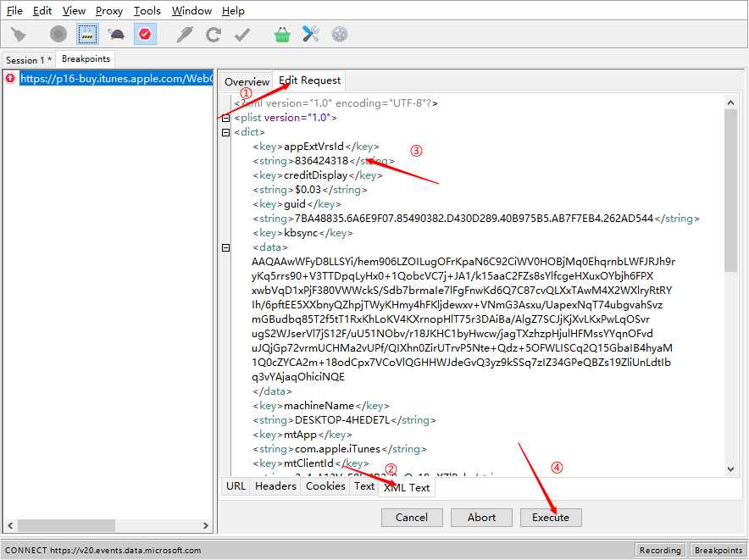Click the pen Compose request icon
Viewport: 749px width, 560px height.
click(185, 35)
